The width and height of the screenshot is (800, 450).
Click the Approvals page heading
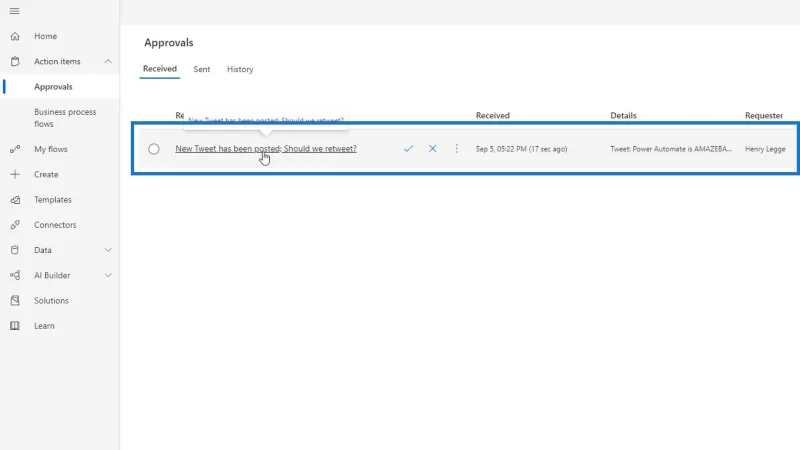(168, 42)
